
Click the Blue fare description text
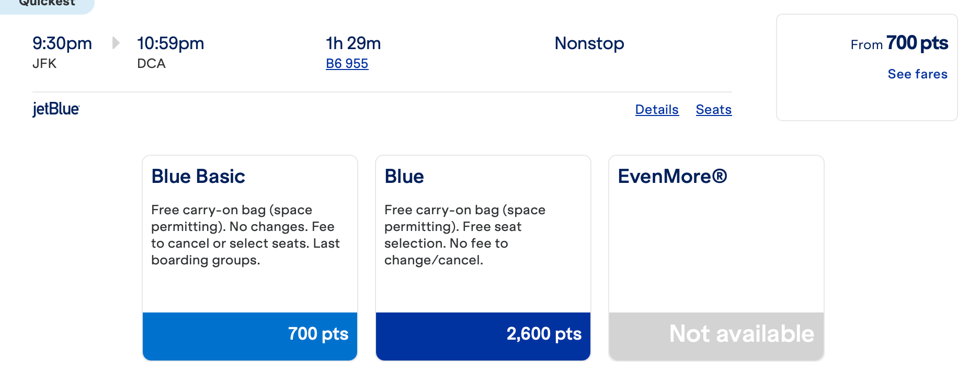[464, 235]
